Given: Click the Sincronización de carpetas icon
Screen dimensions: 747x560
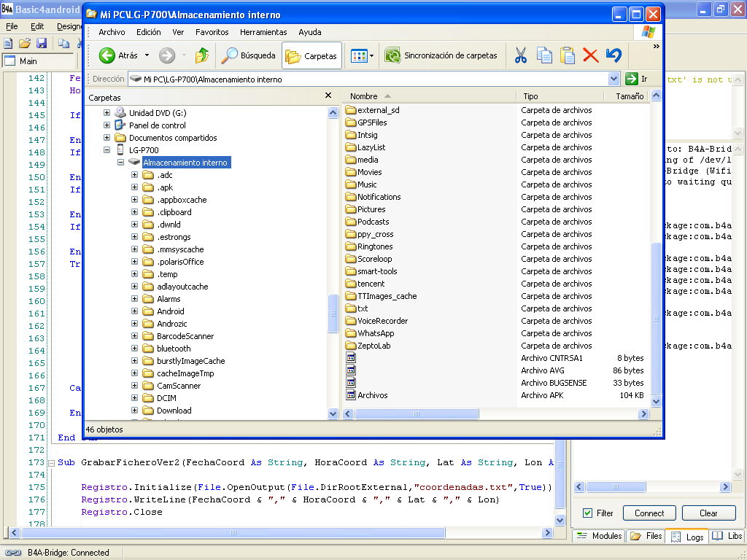Looking at the screenshot, I should 393,55.
